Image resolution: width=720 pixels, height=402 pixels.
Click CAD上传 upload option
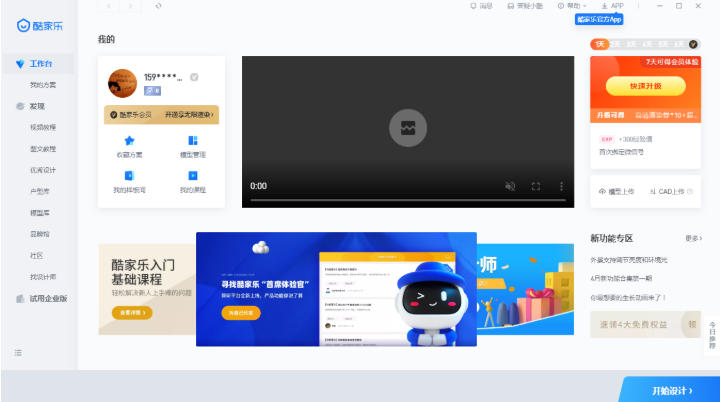click(x=667, y=192)
